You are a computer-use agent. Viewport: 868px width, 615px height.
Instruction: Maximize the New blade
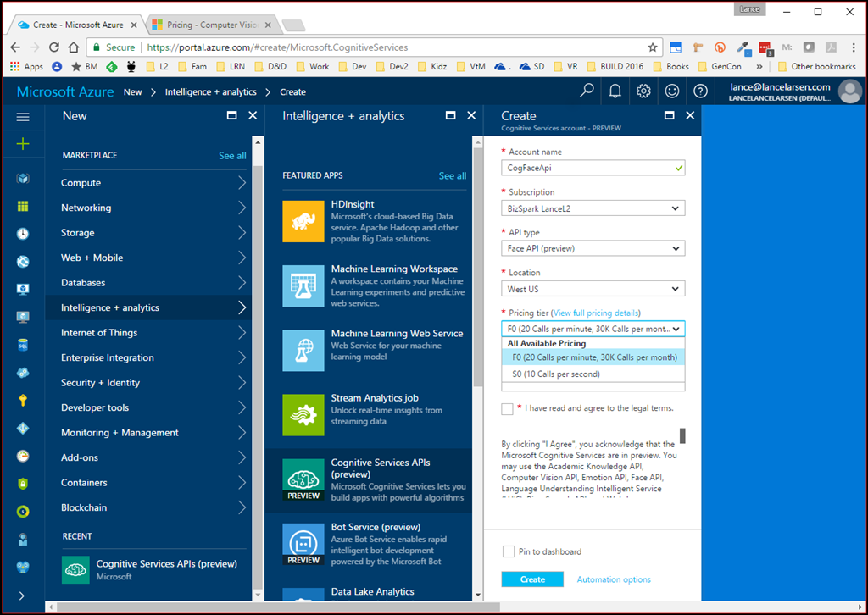coord(232,115)
